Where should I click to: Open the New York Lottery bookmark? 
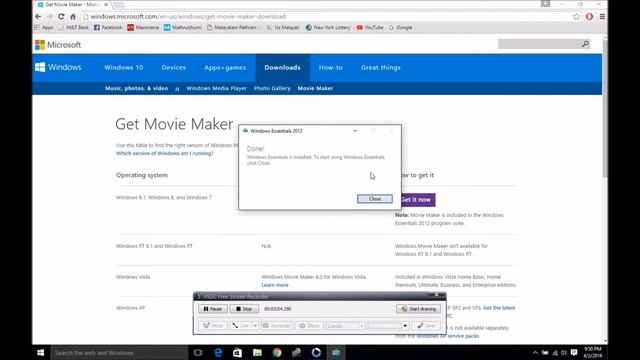click(328, 27)
